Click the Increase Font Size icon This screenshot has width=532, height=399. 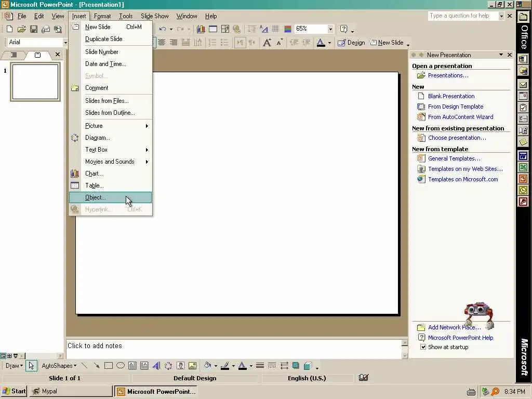[267, 43]
